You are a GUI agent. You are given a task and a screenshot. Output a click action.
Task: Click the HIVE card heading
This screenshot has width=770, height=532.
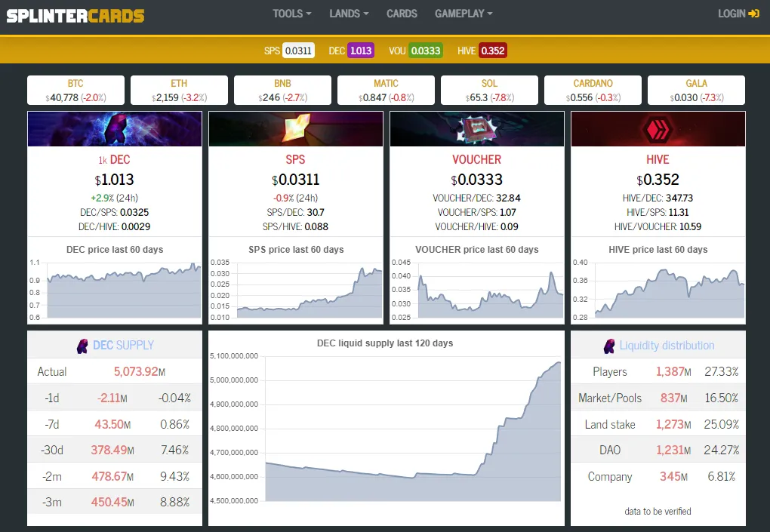[x=658, y=159]
